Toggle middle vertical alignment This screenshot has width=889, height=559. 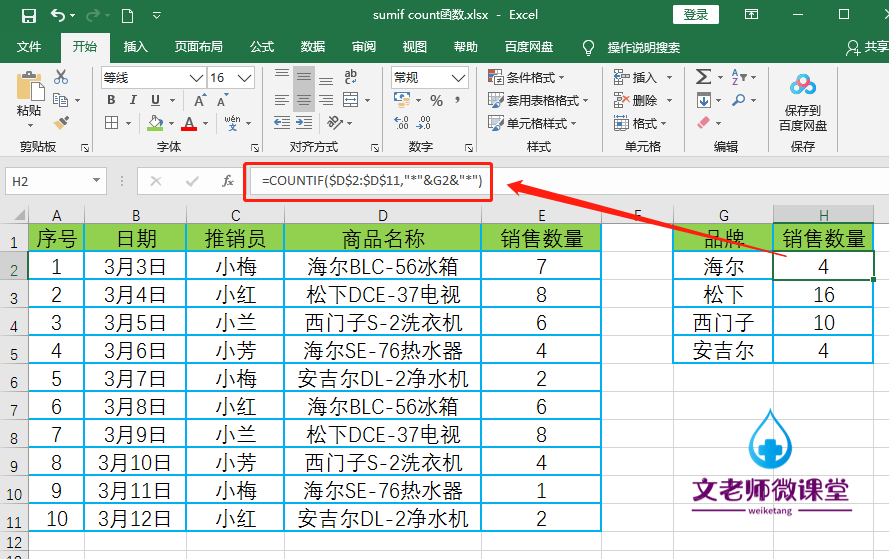click(304, 77)
